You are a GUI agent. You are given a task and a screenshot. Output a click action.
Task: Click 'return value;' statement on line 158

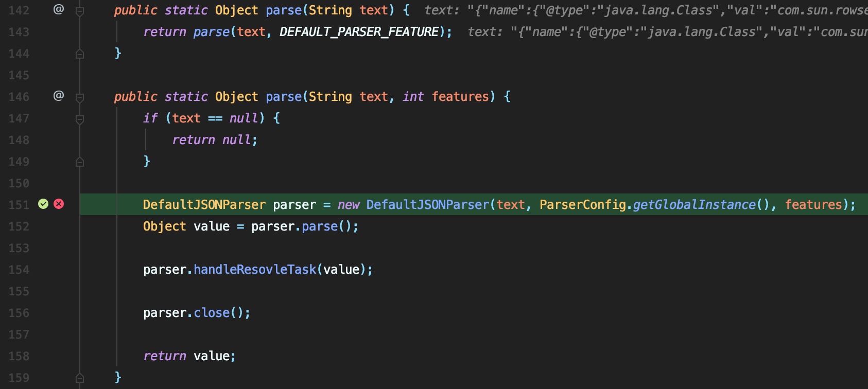pyautogui.click(x=189, y=356)
